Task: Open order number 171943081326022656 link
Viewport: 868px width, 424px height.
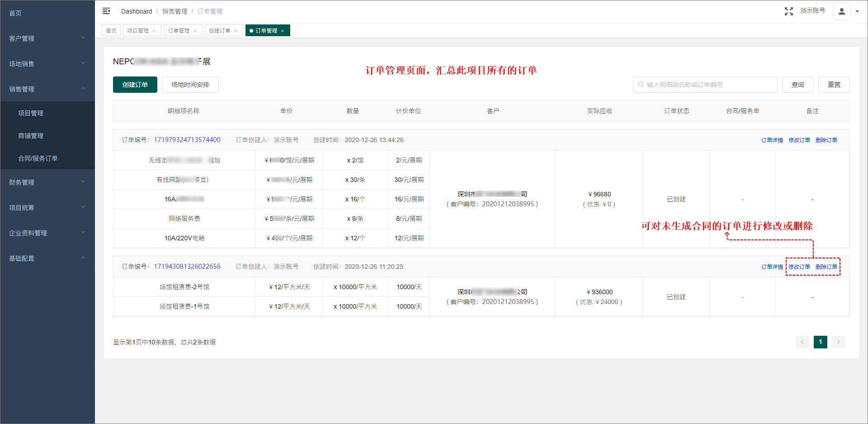Action: click(x=187, y=267)
